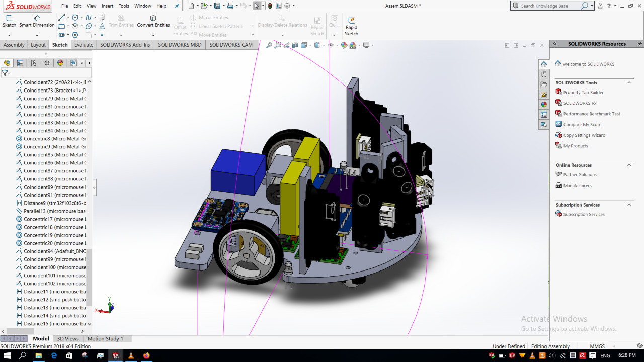Open the Search Knowledge Base dropdown arrow
Image resolution: width=644 pixels, height=362 pixels.
(592, 6)
